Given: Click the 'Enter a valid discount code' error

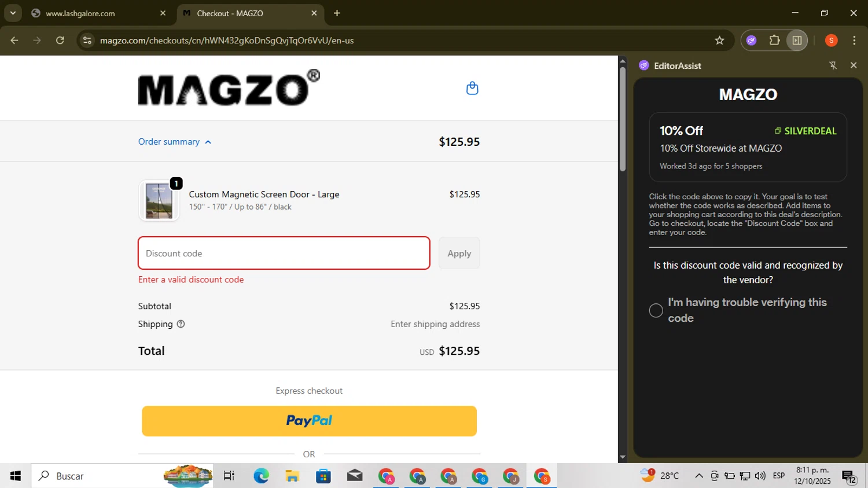Looking at the screenshot, I should [191, 280].
